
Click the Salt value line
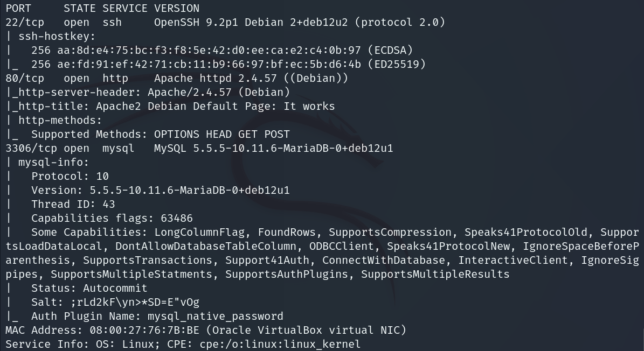[x=115, y=303]
